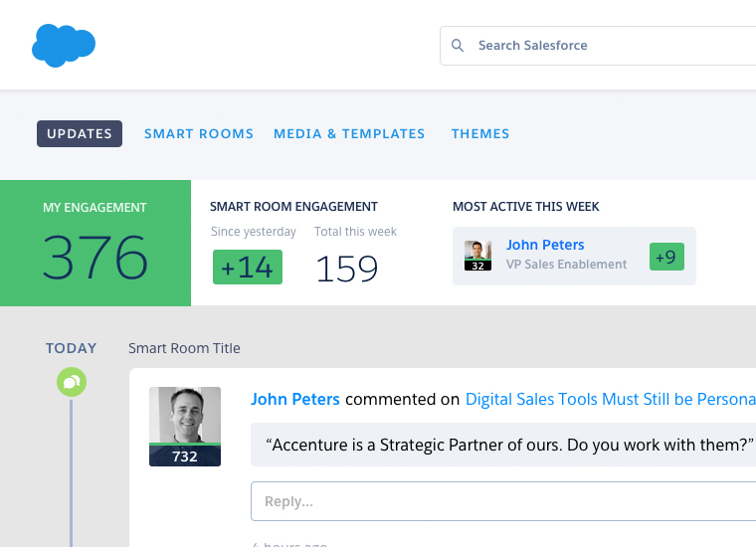Open the Digital Sales Tools article link
756x547 pixels.
(x=611, y=399)
